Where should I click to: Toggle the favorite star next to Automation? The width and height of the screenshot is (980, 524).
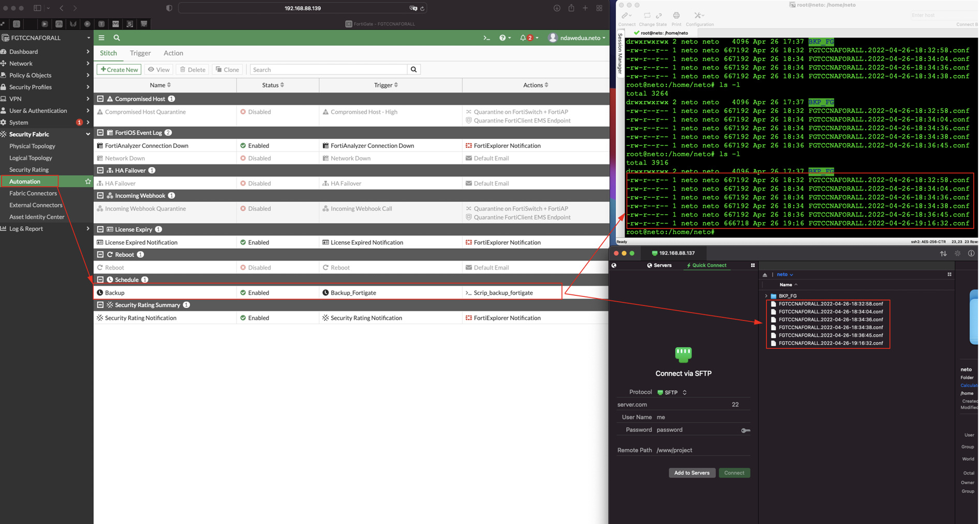click(x=88, y=181)
